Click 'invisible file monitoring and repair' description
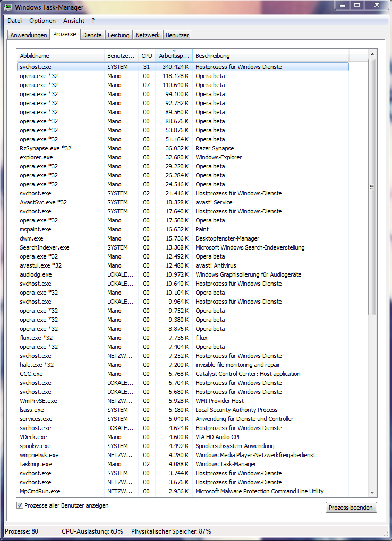 [x=238, y=365]
